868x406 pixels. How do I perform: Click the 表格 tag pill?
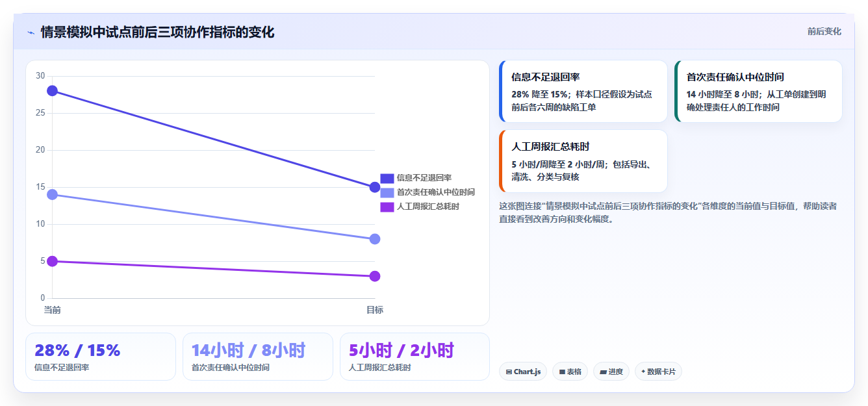click(x=570, y=372)
